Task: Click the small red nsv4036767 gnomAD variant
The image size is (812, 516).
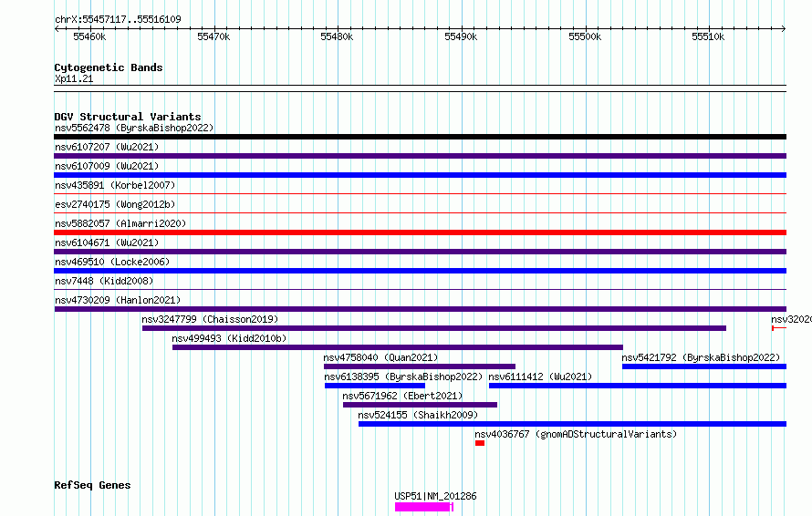Action: 480,443
